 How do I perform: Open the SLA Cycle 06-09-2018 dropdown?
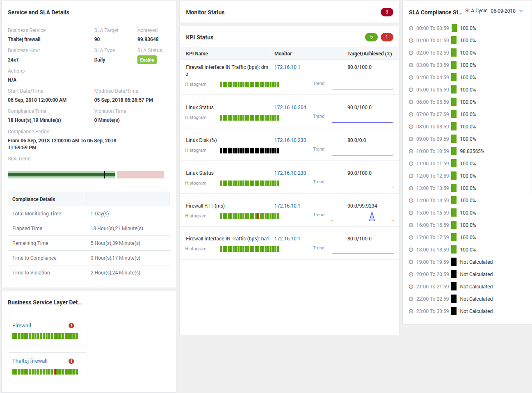[x=507, y=11]
